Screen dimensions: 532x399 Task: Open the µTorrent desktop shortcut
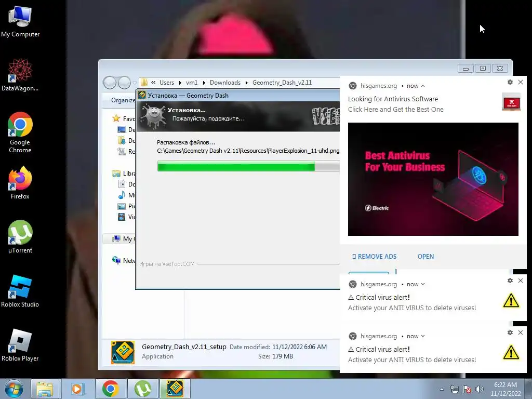click(x=20, y=237)
